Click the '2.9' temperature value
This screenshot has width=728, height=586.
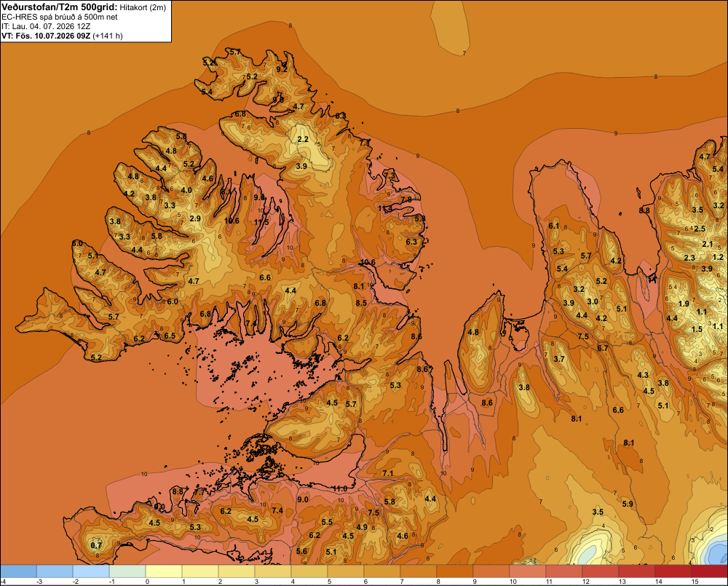pyautogui.click(x=195, y=218)
